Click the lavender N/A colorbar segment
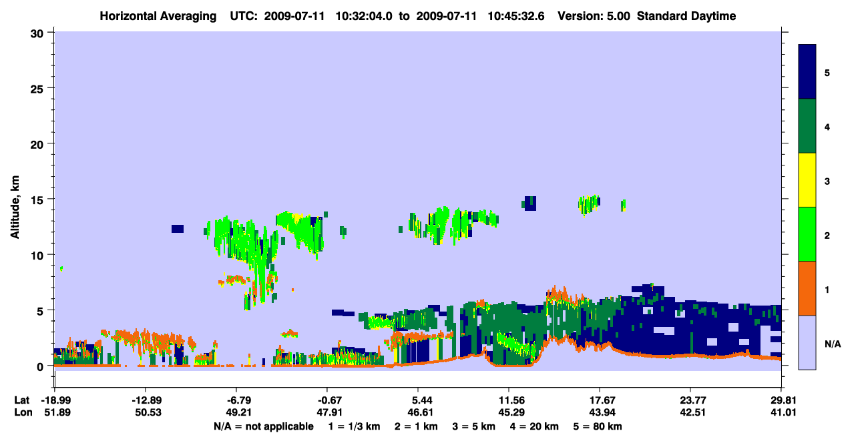 [807, 342]
